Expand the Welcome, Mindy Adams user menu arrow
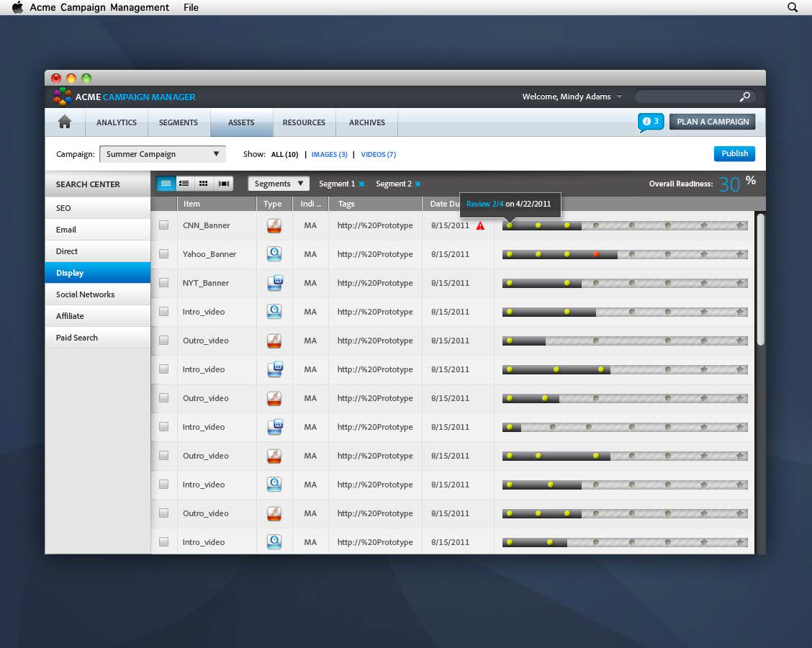The image size is (812, 648). 619,96
